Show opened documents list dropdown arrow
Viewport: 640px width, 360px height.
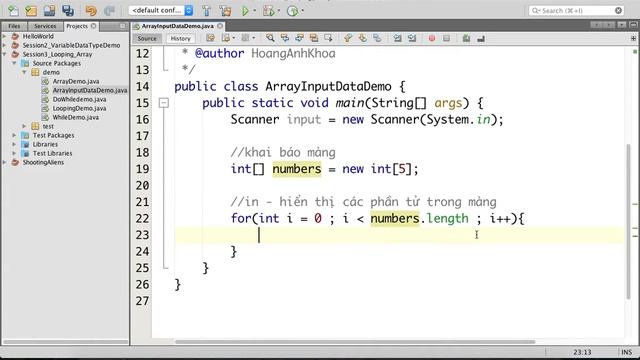622,25
